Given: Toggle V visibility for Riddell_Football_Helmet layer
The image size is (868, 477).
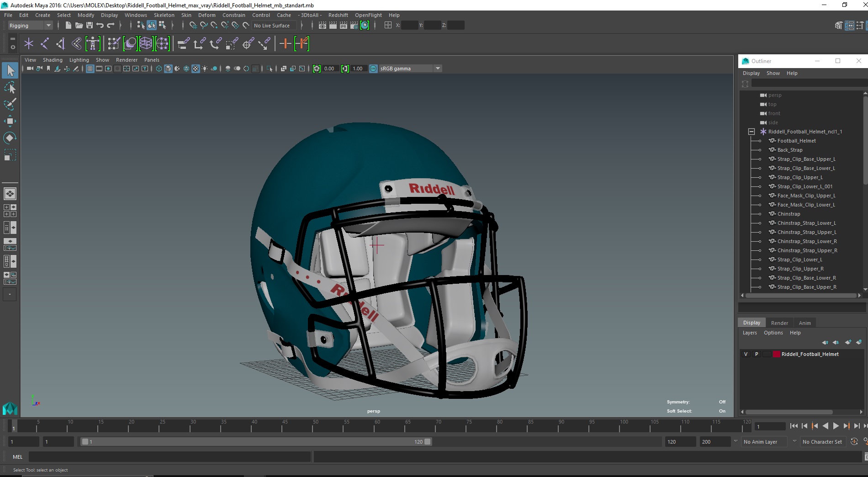Looking at the screenshot, I should pyautogui.click(x=746, y=354).
